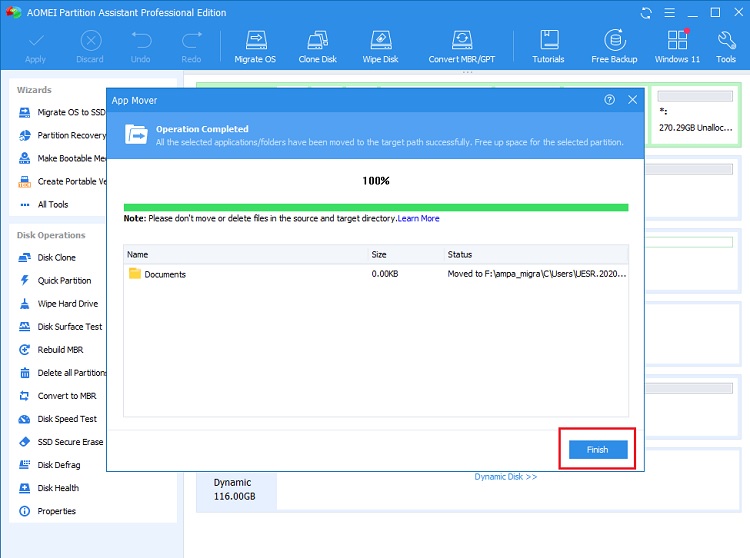Open the Clone Disk tool
The width and height of the screenshot is (750, 558).
(x=318, y=47)
